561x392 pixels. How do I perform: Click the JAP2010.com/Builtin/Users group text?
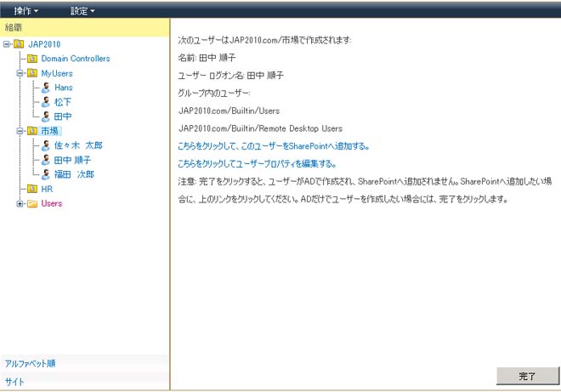[x=229, y=111]
